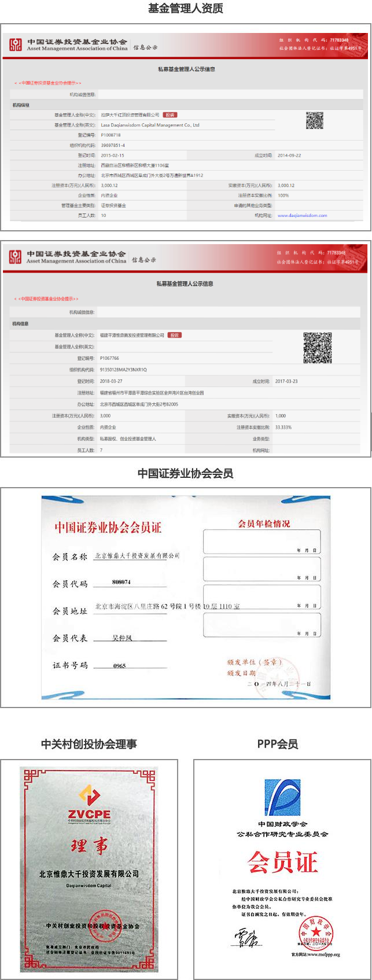The image size is (372, 980).
Task: Click the QR code in the Lasa Daqianwisdom record
Action: point(315,120)
